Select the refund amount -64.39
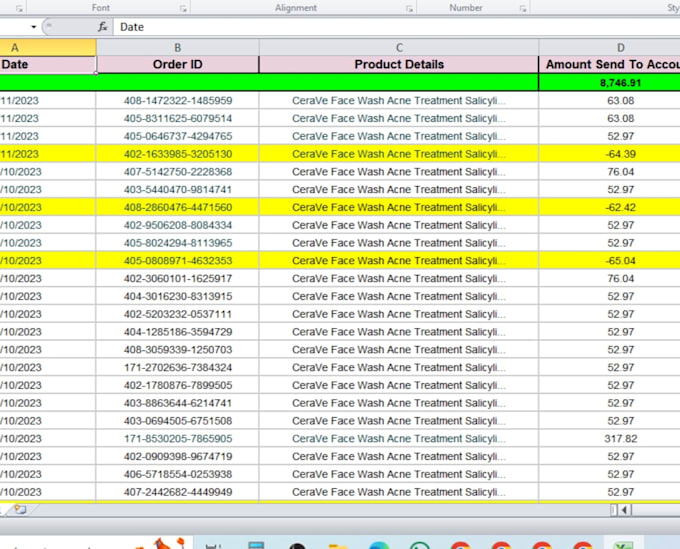 tap(609, 154)
